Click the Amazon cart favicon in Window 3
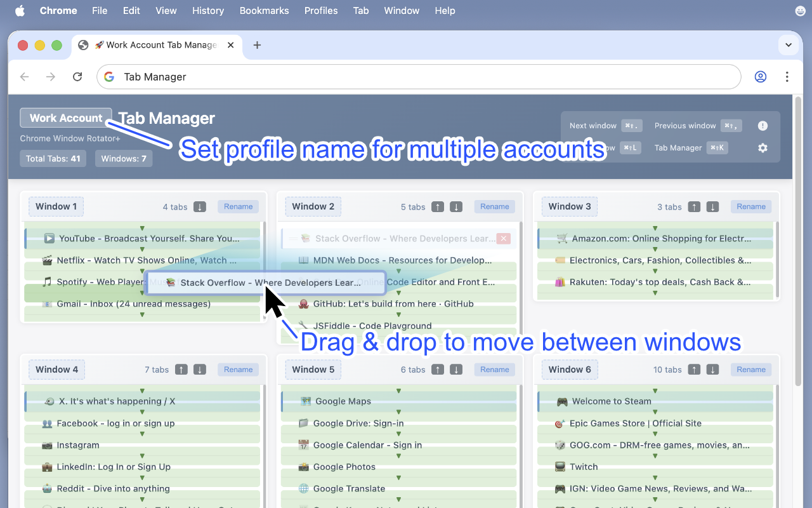The width and height of the screenshot is (812, 508). click(x=562, y=239)
